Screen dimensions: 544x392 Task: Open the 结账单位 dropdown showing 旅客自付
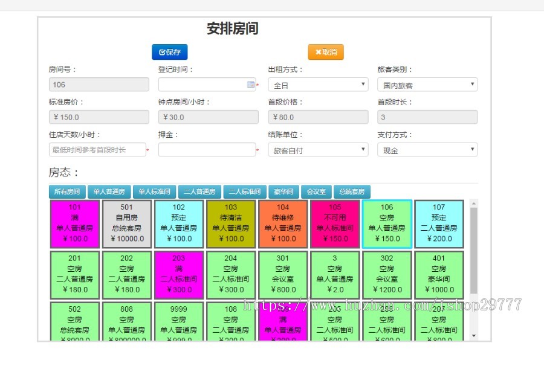(319, 149)
